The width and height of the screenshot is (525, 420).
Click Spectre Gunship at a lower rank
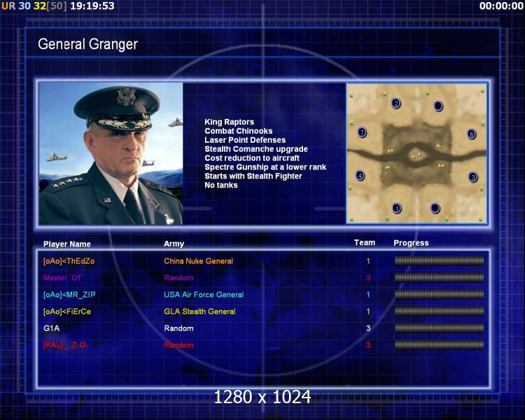click(x=265, y=167)
